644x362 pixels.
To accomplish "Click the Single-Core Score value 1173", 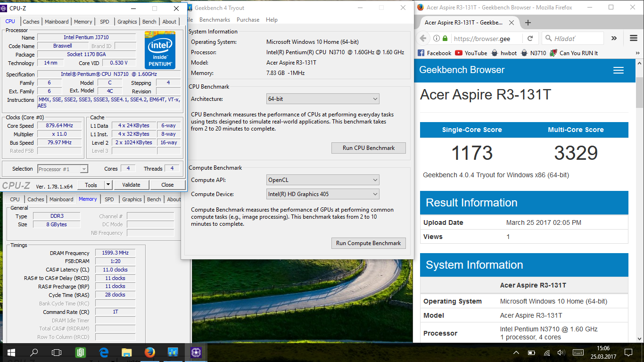I will 472,153.
